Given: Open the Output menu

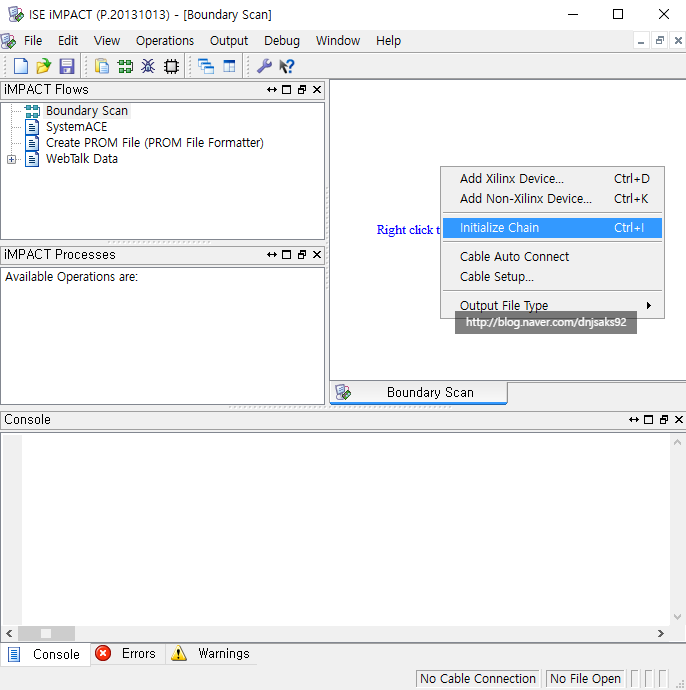Looking at the screenshot, I should point(229,41).
